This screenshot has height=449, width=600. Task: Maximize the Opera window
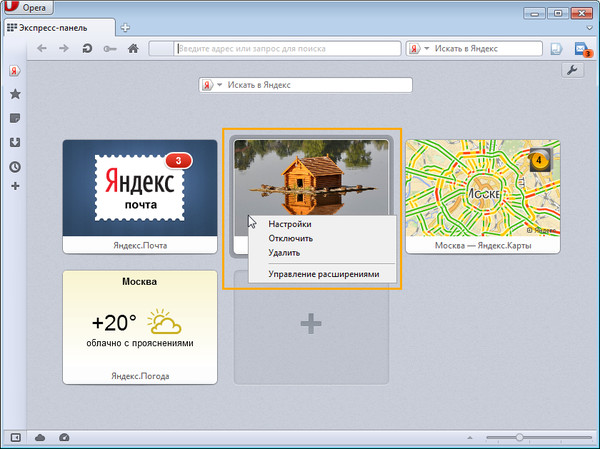558,13
